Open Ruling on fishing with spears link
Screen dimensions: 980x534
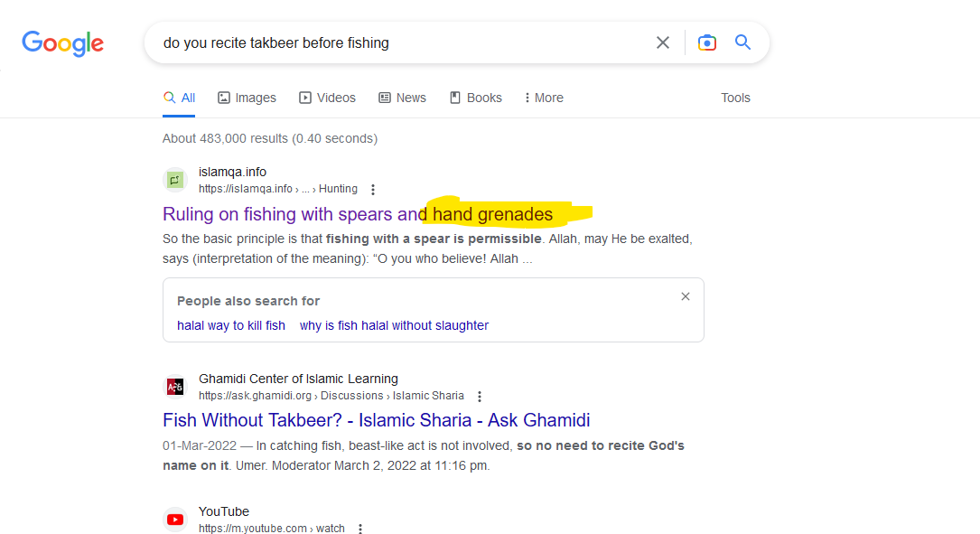coord(357,214)
